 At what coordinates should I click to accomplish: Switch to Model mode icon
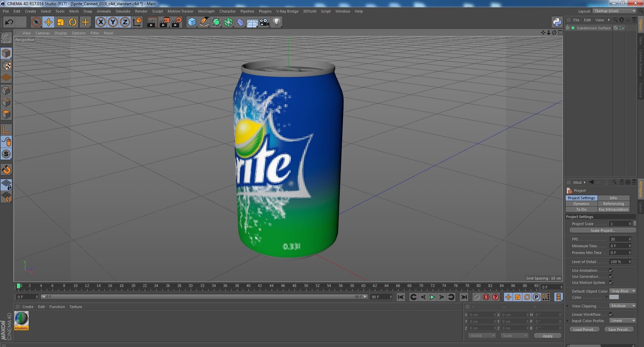click(6, 53)
